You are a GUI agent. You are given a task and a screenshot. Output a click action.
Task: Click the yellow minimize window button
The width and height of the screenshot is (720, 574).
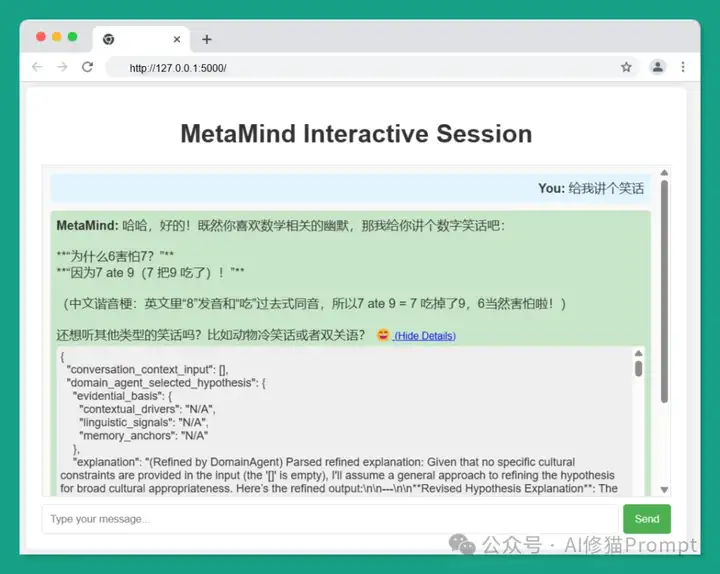coord(57,37)
